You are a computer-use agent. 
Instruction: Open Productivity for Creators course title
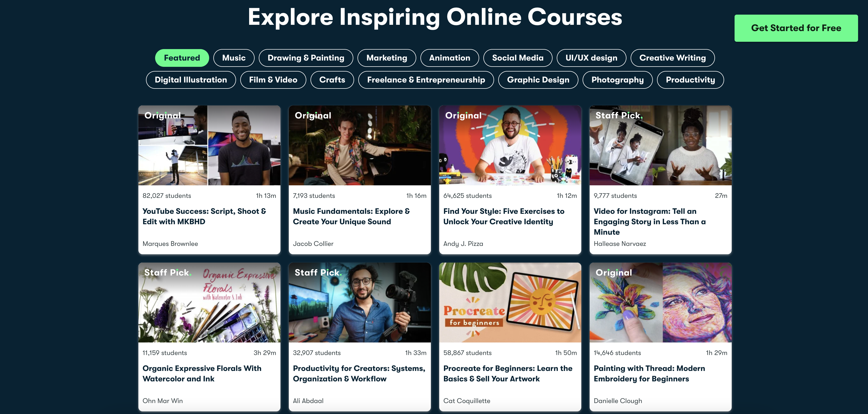359,373
